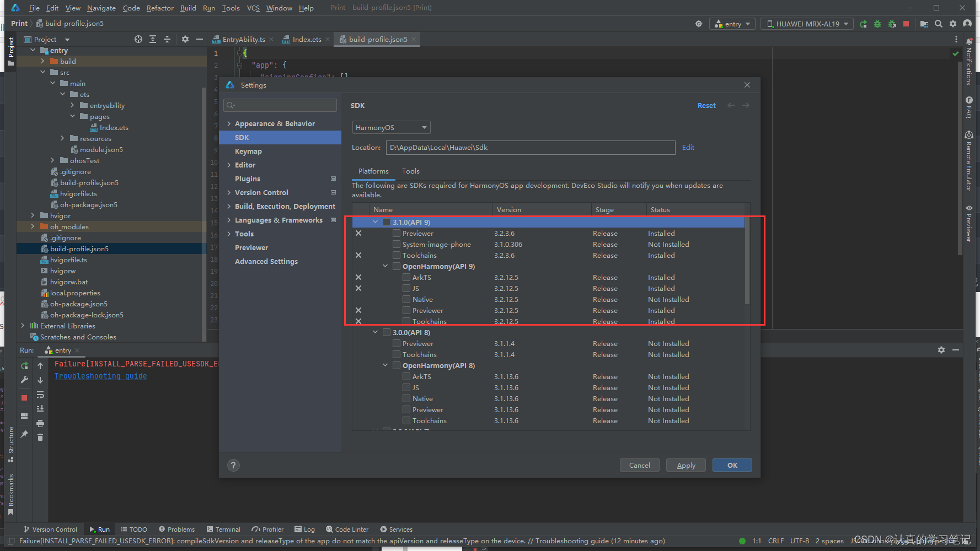Open the account profile icon
This screenshot has width=980, height=551.
[x=967, y=24]
